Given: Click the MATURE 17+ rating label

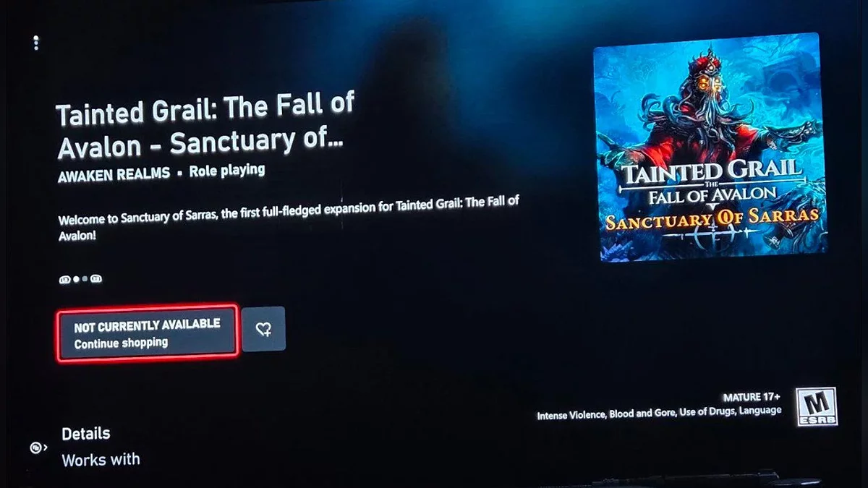Looking at the screenshot, I should (752, 398).
